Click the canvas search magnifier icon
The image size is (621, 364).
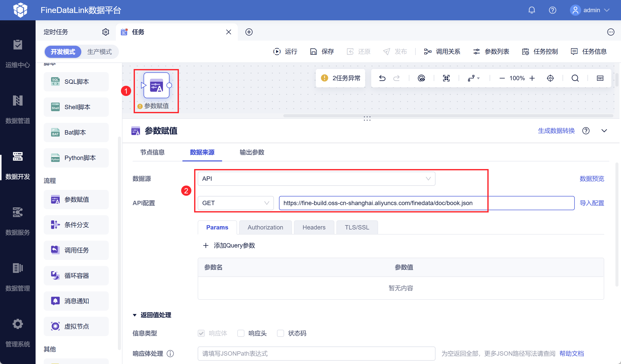(575, 78)
